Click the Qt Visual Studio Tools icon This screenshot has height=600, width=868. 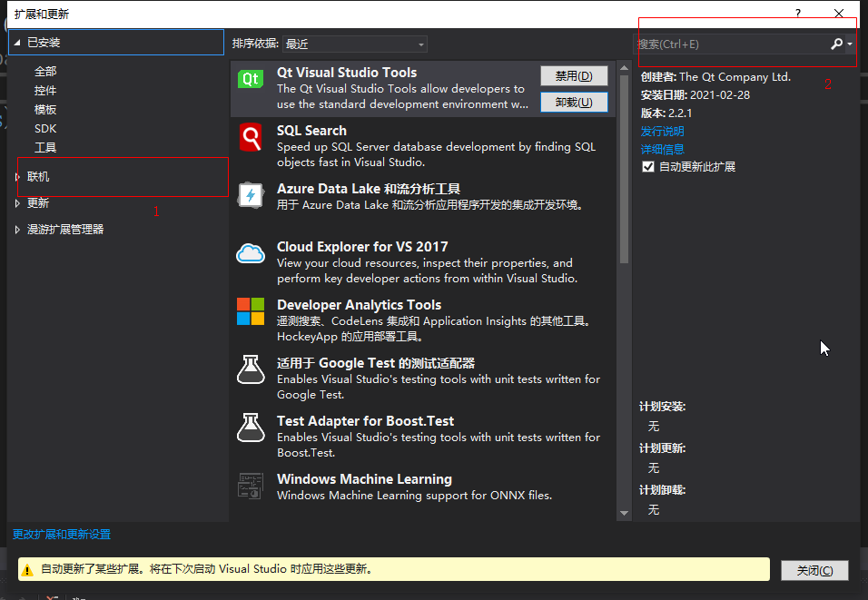pos(251,79)
